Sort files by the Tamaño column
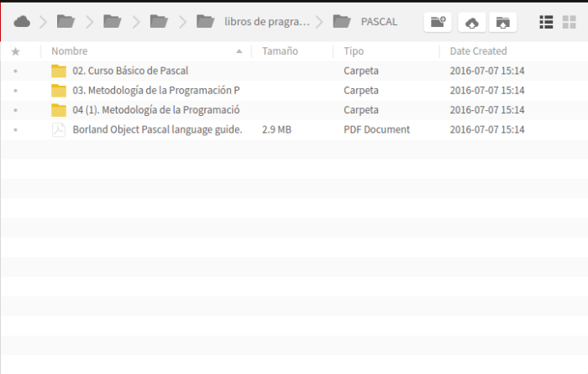Viewport: 588px width, 374px height. [280, 51]
